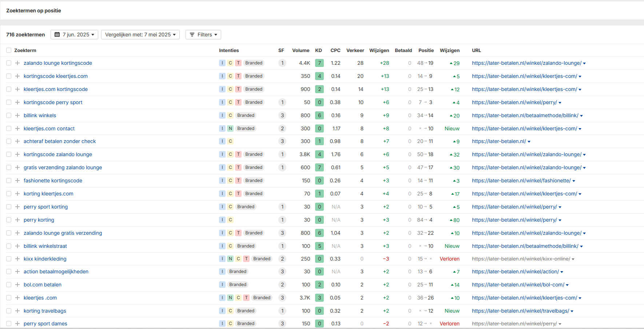Viewport: 644px width, 329px height.
Task: Click the filter lines icon in Filters button
Action: tap(192, 35)
